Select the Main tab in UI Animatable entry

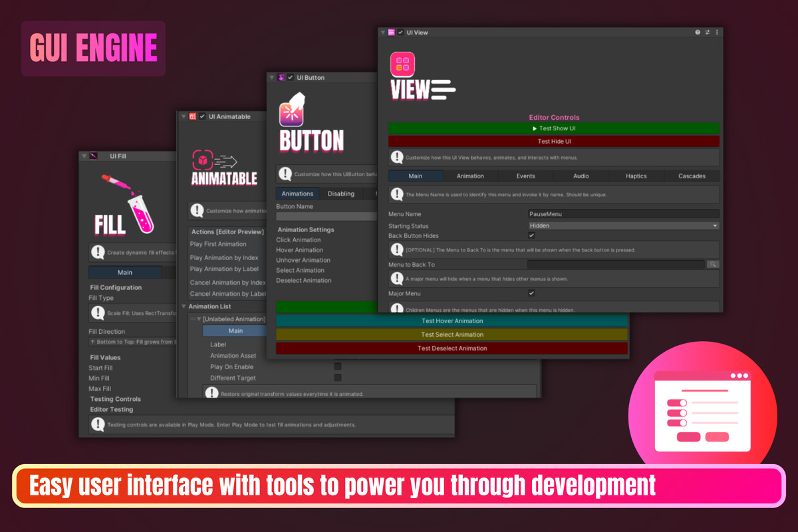pos(235,331)
